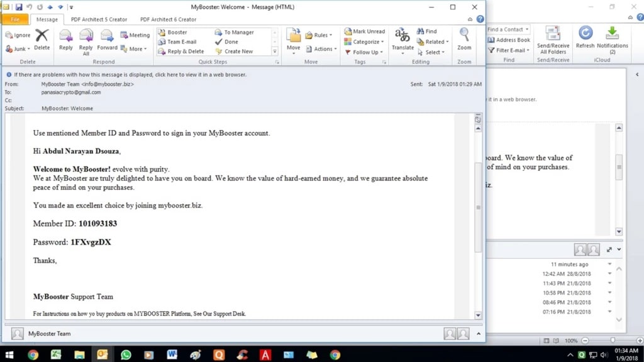Switch to PDF Architect 5 Creator tab

coord(99,19)
